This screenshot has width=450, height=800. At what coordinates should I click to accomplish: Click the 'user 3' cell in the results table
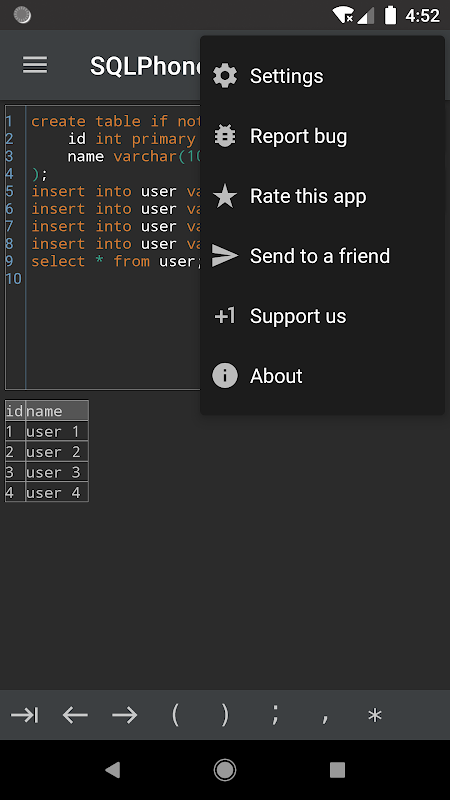(x=57, y=472)
